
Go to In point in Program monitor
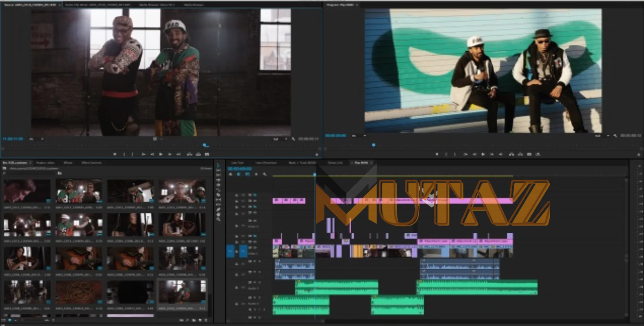pos(466,154)
